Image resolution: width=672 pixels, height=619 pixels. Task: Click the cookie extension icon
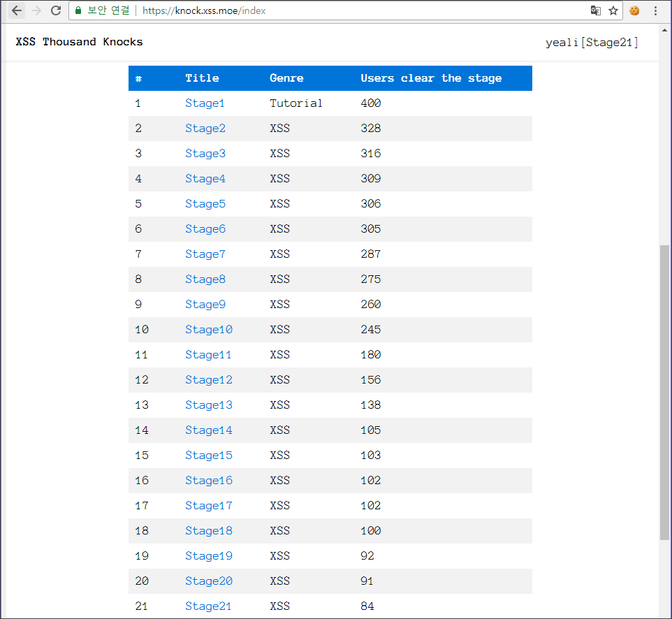[x=634, y=10]
